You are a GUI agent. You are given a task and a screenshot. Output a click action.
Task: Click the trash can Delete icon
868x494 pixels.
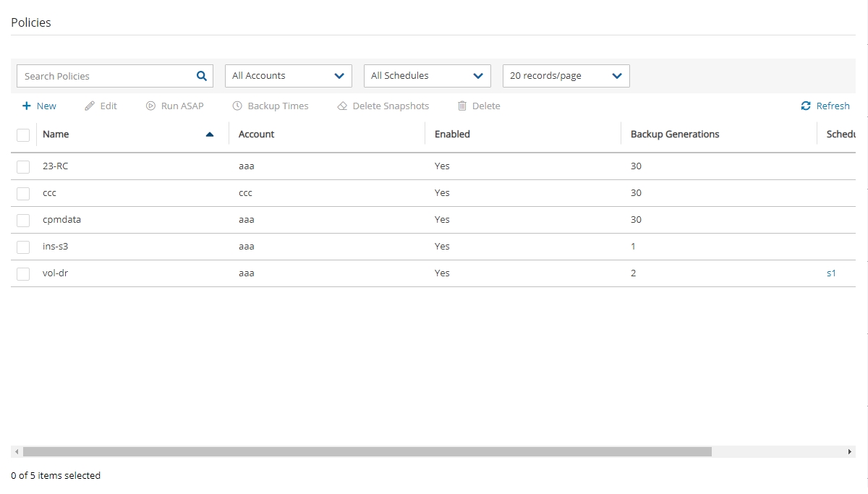[x=462, y=106]
